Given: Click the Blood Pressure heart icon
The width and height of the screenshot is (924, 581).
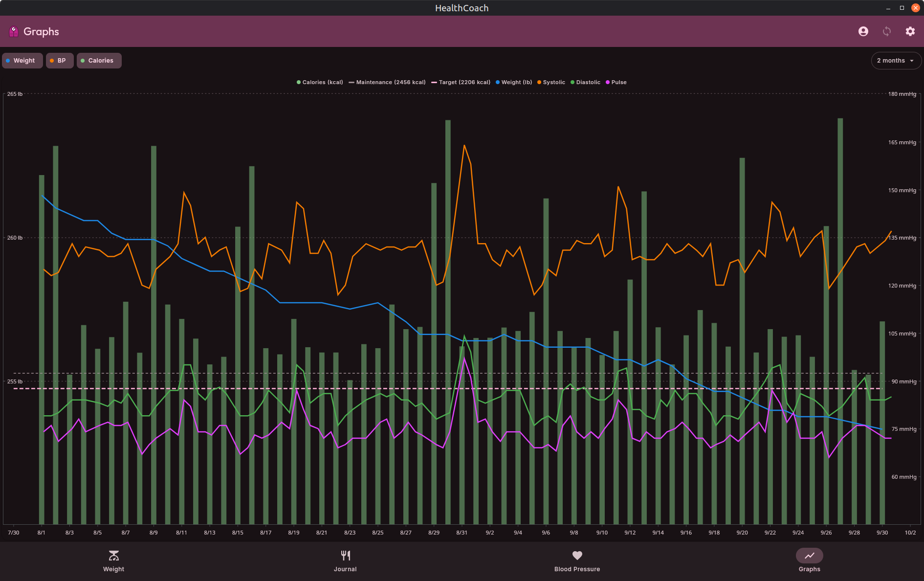Looking at the screenshot, I should click(577, 556).
